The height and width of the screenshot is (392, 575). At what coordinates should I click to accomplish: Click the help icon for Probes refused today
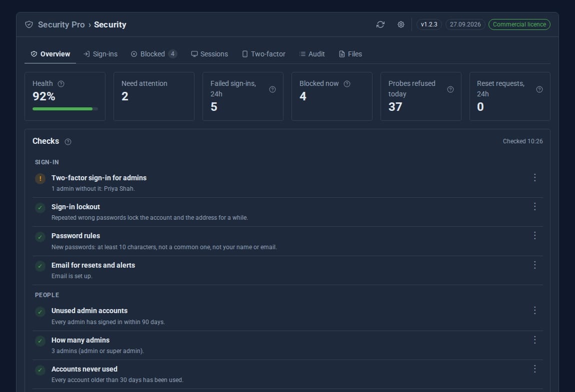point(450,89)
